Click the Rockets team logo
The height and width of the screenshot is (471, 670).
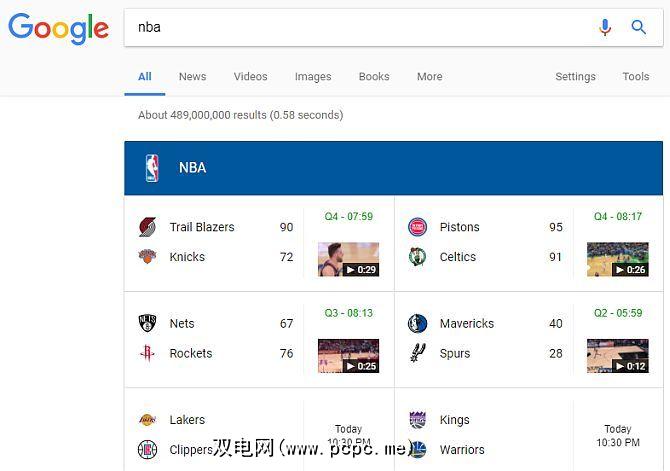[x=147, y=353]
